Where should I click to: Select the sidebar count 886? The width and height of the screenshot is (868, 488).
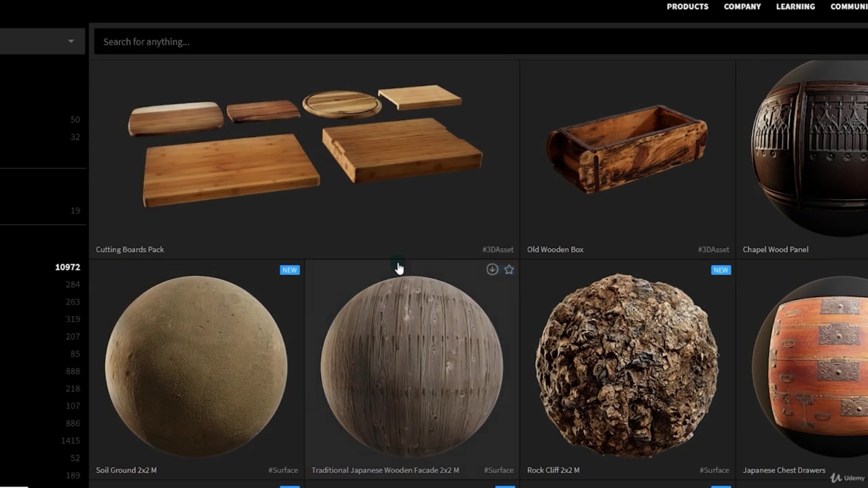73,423
